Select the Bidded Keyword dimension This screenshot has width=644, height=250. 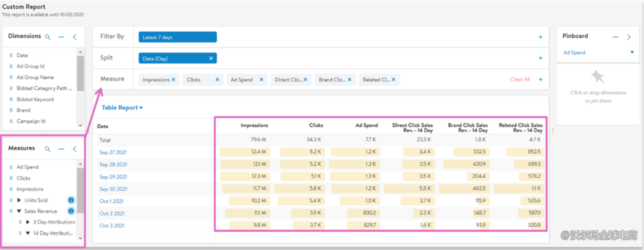click(x=35, y=99)
